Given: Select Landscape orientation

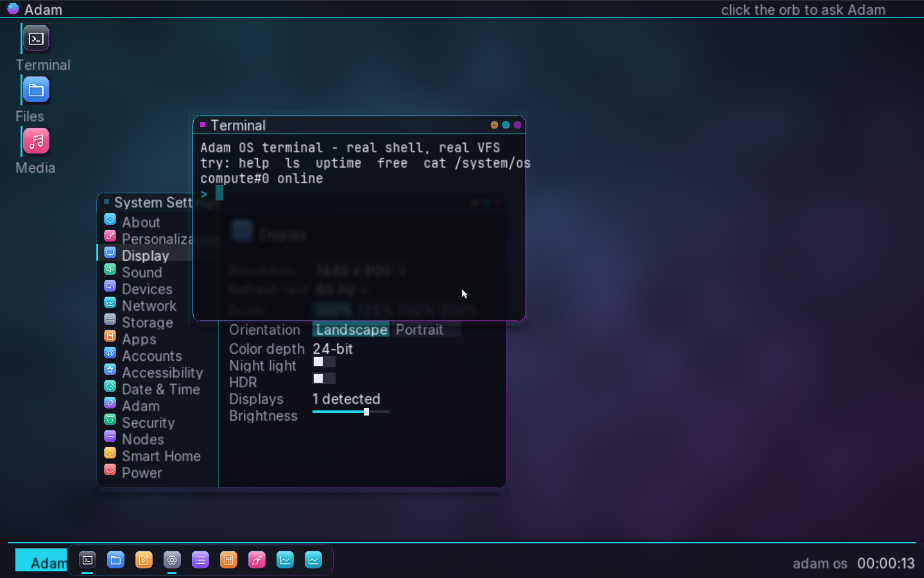Looking at the screenshot, I should [x=351, y=329].
